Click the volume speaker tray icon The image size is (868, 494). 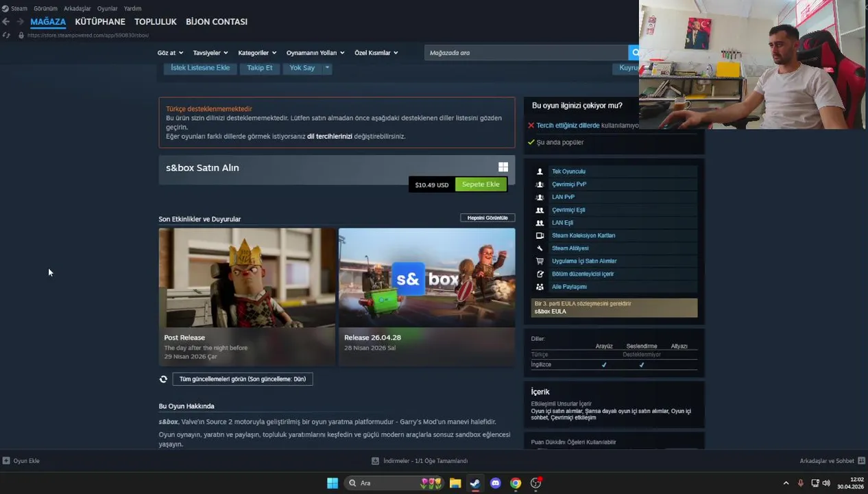coord(826,483)
